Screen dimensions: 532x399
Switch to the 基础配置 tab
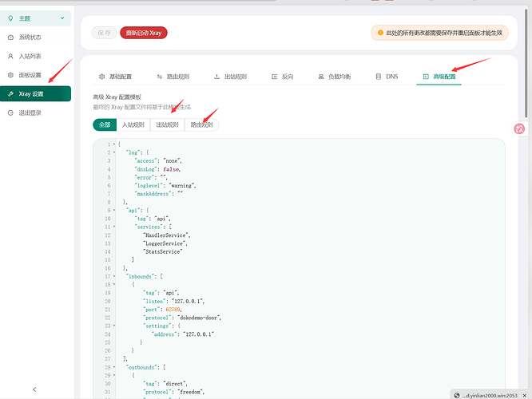(115, 77)
